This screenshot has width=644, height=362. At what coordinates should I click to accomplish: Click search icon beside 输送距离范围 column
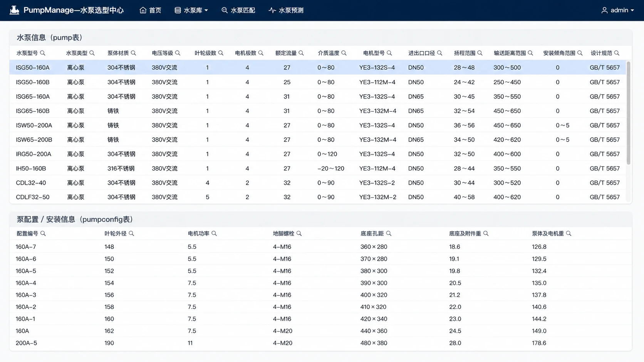click(531, 53)
